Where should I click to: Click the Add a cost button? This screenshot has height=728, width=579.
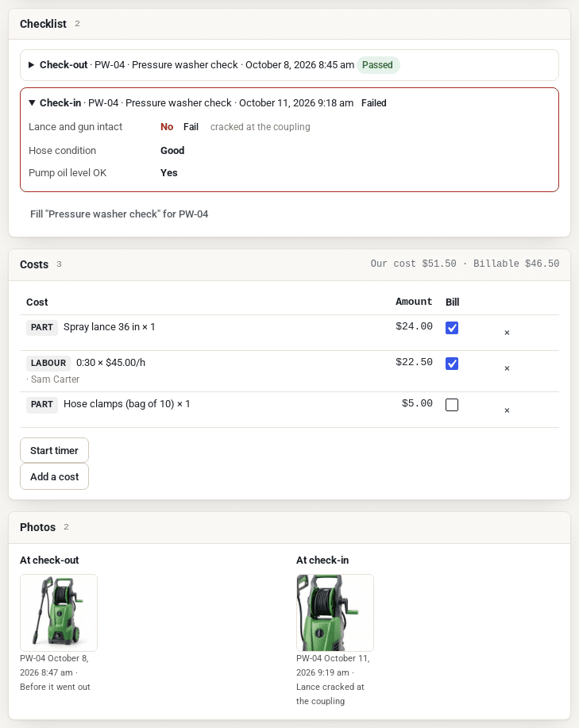(54, 477)
